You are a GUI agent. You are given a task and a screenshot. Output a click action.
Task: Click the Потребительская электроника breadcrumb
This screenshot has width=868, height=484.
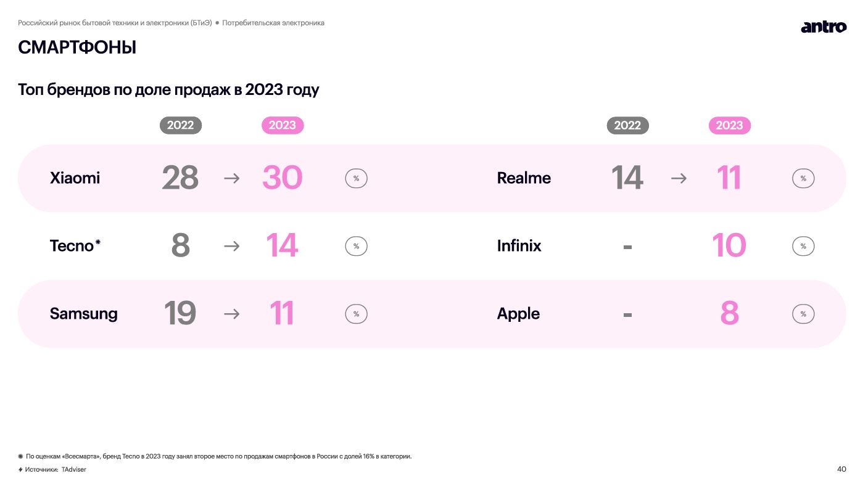tap(273, 23)
